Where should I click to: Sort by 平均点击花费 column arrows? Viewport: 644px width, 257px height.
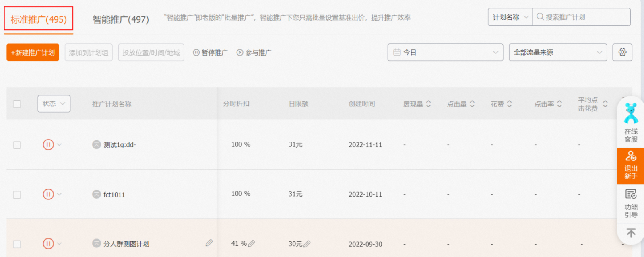pyautogui.click(x=605, y=104)
